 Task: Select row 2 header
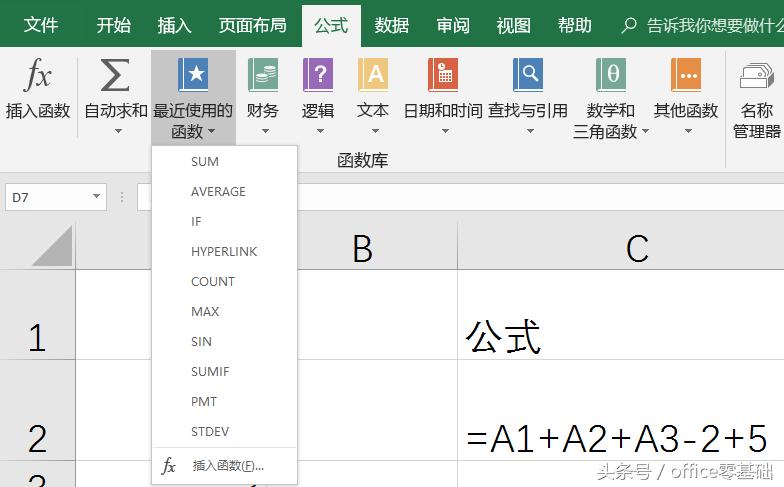tap(38, 410)
